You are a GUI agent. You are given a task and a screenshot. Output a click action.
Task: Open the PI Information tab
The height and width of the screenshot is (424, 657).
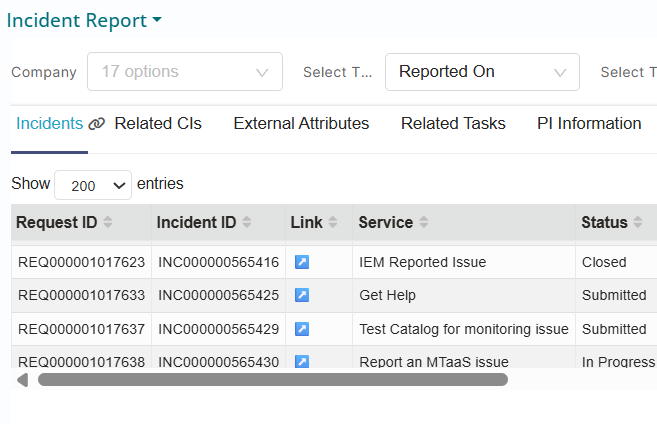(589, 124)
